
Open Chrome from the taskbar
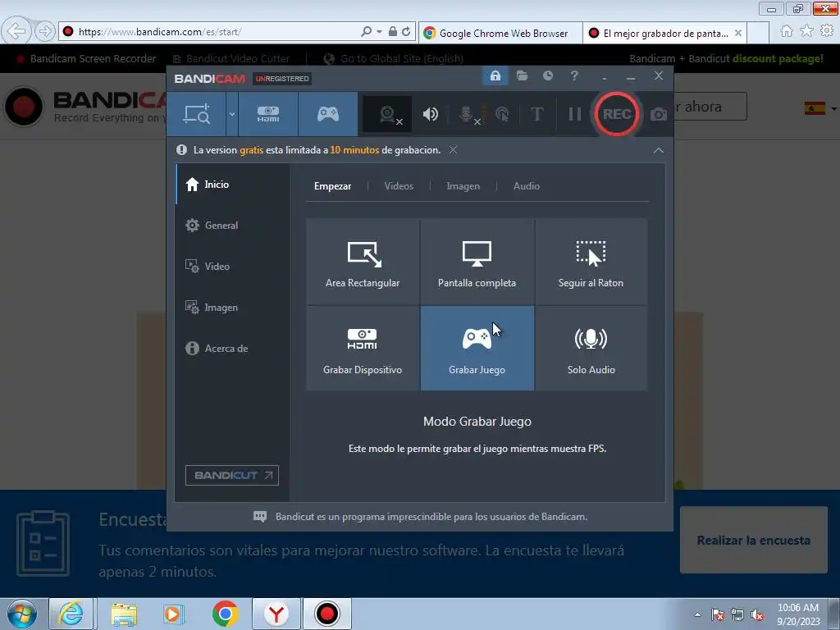point(225,614)
